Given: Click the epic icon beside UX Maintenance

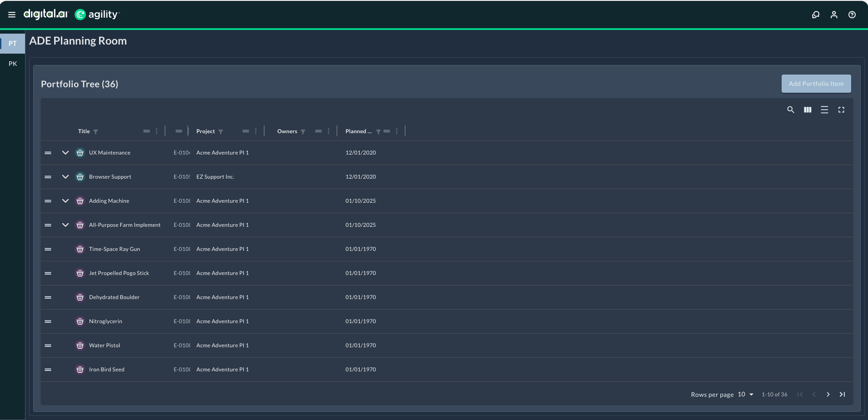Looking at the screenshot, I should click(80, 153).
